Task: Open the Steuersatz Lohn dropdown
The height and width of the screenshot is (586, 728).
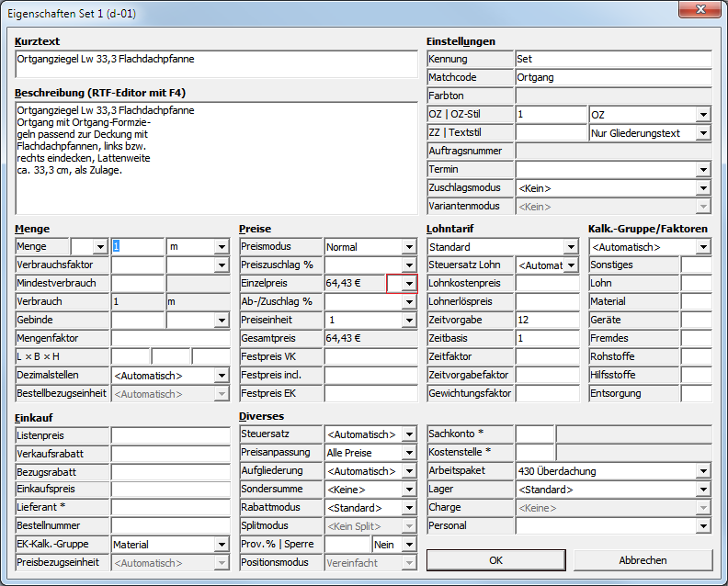Action: coord(571,265)
